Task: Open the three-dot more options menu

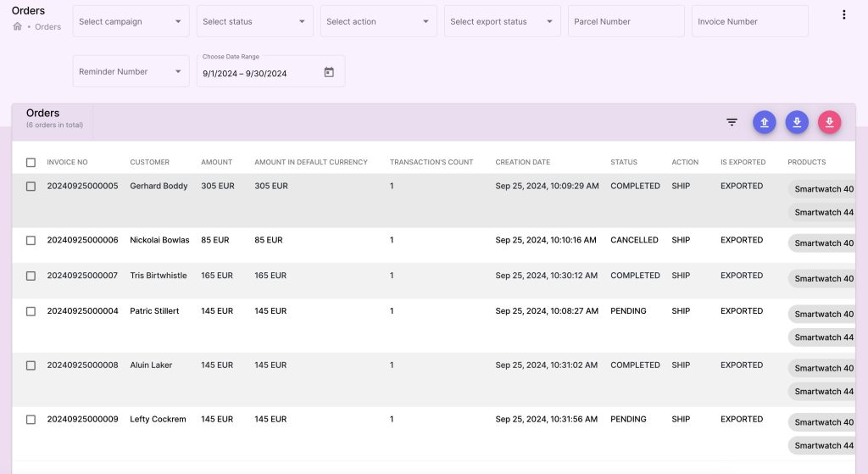Action: pyautogui.click(x=843, y=14)
